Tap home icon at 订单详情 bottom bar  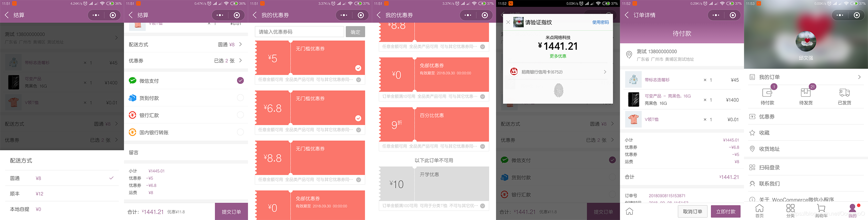pos(629,211)
